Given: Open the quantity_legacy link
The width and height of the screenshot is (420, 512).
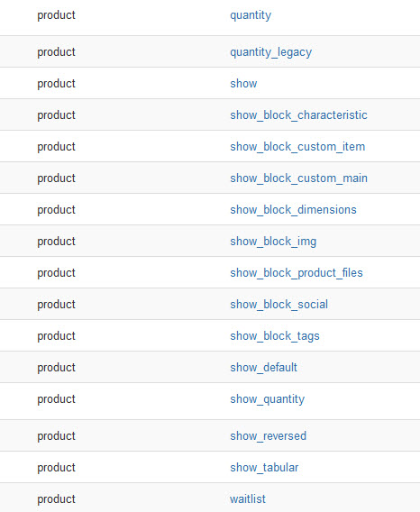Looking at the screenshot, I should [270, 52].
